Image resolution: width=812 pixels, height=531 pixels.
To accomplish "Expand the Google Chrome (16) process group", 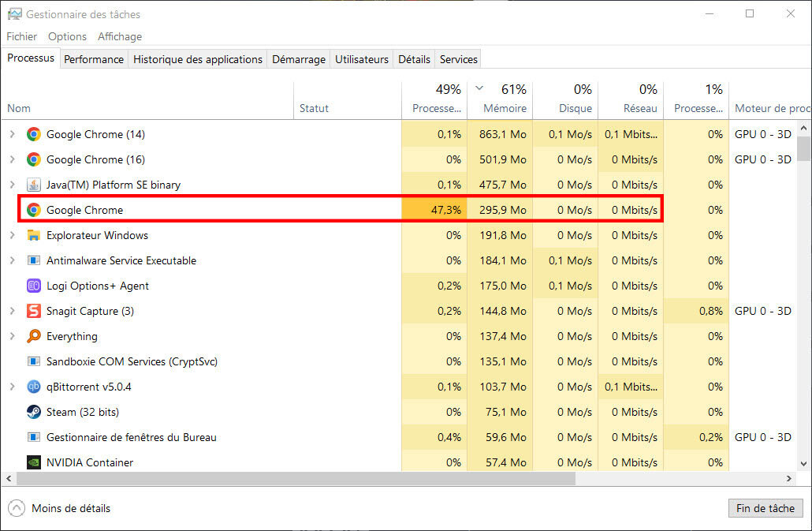I will pyautogui.click(x=13, y=159).
